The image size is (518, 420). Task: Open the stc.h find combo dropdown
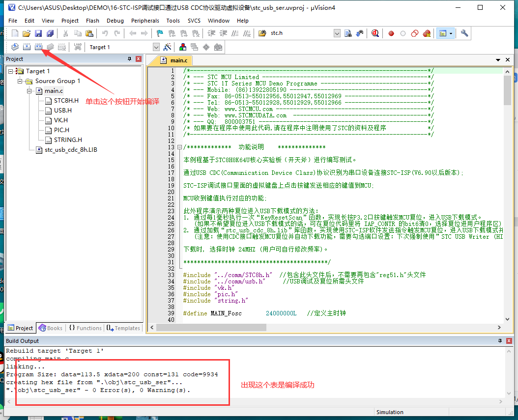(337, 33)
